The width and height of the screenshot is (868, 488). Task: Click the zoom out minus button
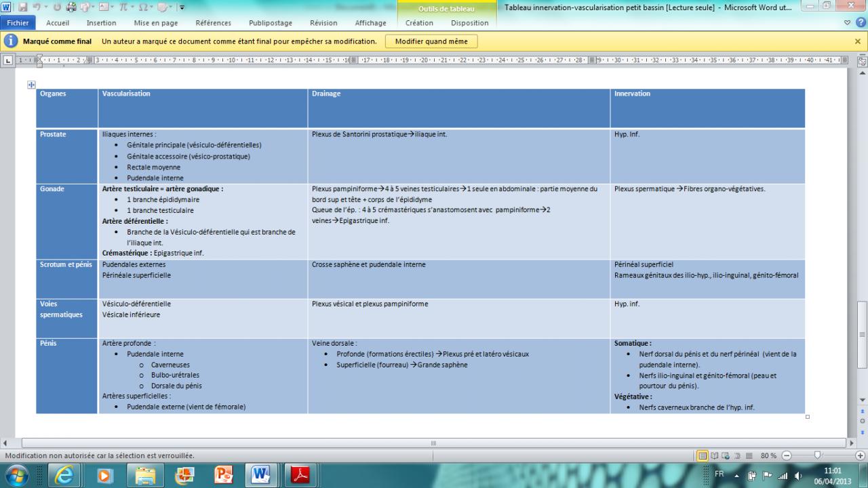(x=787, y=455)
